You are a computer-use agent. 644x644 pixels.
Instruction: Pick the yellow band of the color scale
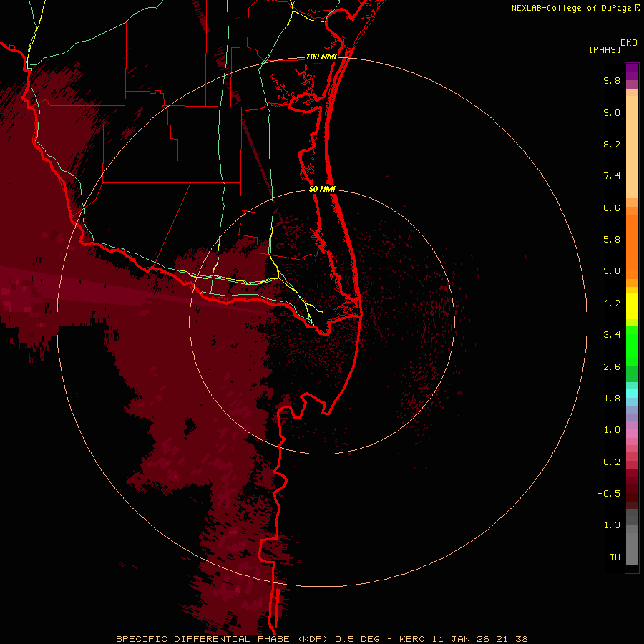point(632,306)
